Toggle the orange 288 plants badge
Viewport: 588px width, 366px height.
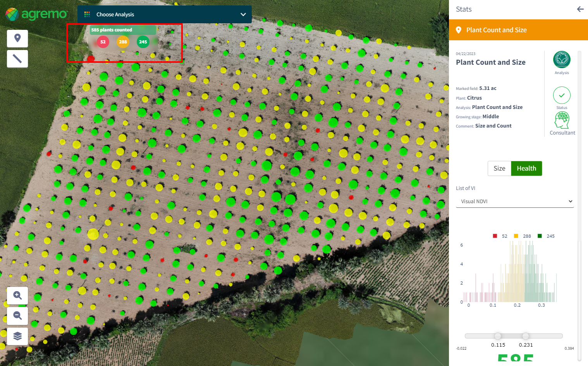tap(123, 42)
